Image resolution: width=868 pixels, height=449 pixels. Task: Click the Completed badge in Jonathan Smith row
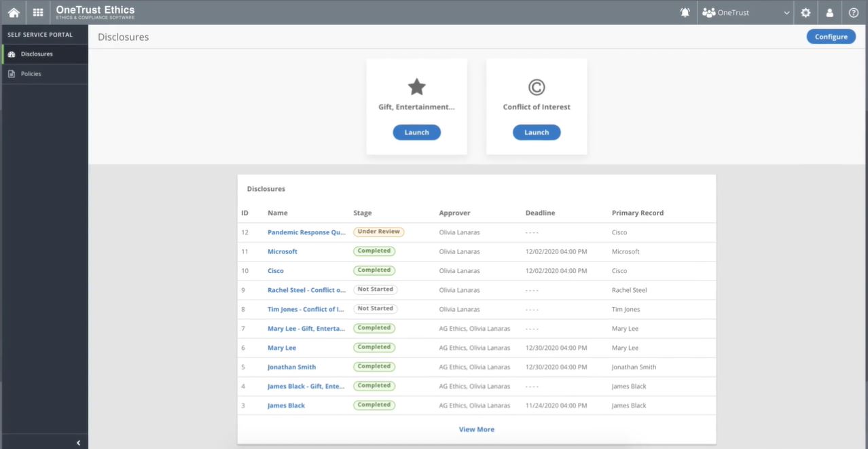click(x=374, y=366)
